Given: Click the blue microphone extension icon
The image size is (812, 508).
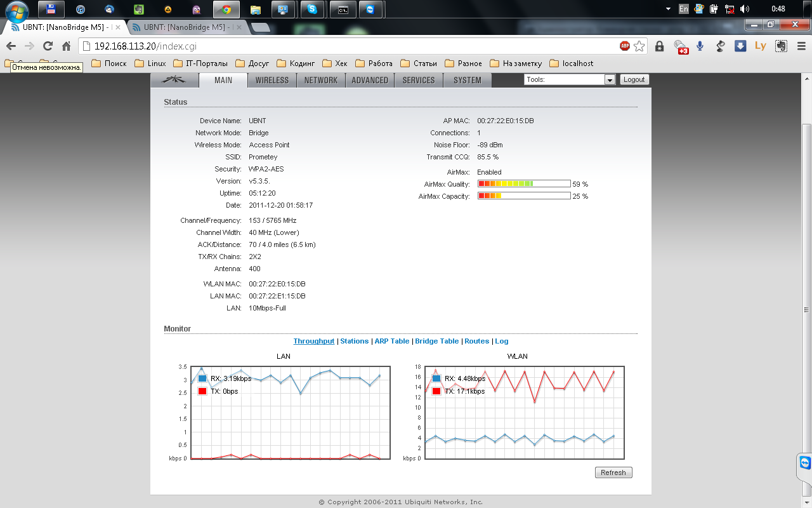Looking at the screenshot, I should 700,46.
